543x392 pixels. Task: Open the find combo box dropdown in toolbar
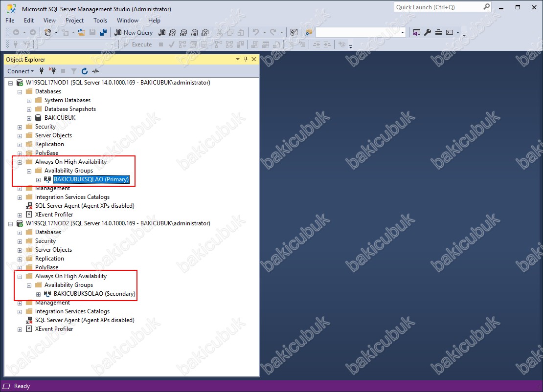tap(403, 33)
